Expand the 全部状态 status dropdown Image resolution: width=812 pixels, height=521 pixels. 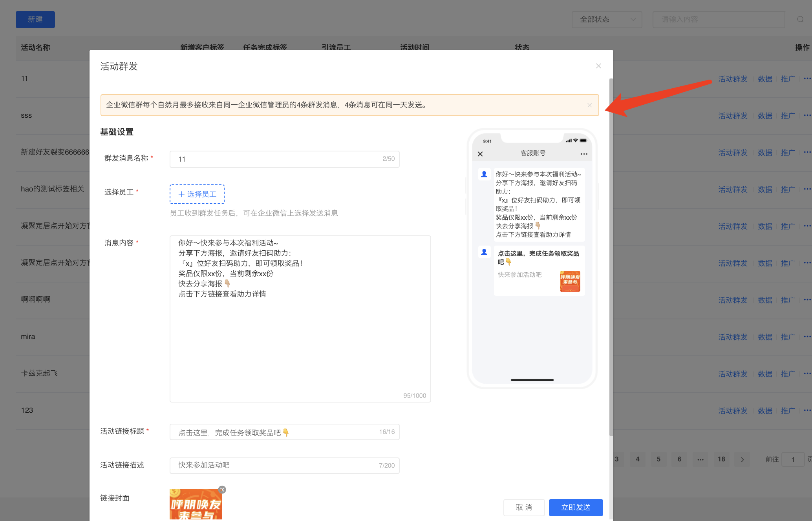(607, 20)
